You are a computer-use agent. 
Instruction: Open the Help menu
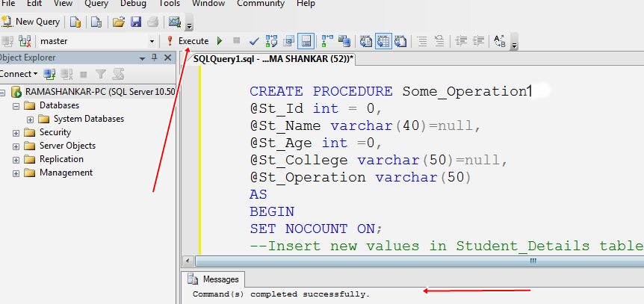[x=306, y=4]
